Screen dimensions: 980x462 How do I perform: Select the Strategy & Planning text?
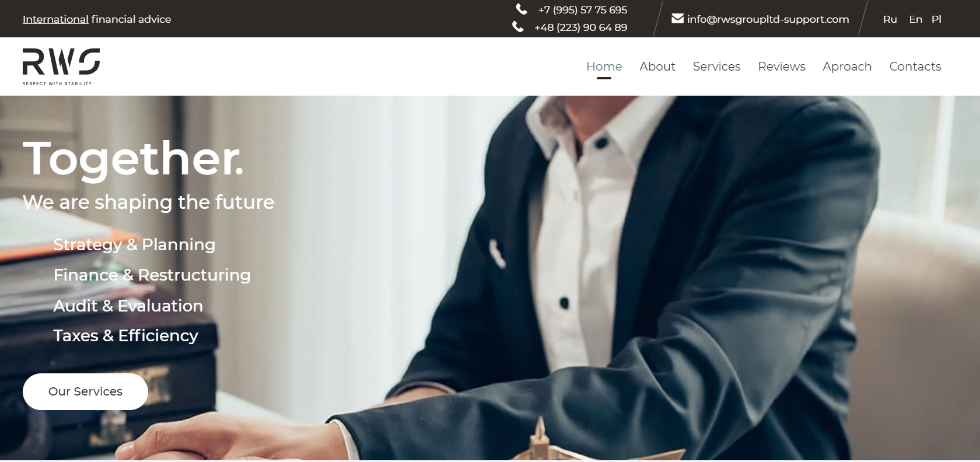134,244
